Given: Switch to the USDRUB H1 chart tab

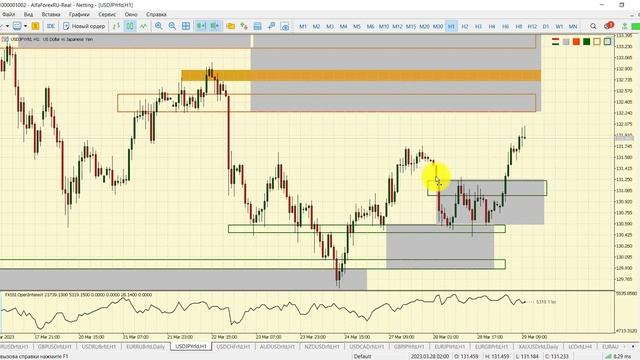Looking at the screenshot, I should tap(98, 347).
